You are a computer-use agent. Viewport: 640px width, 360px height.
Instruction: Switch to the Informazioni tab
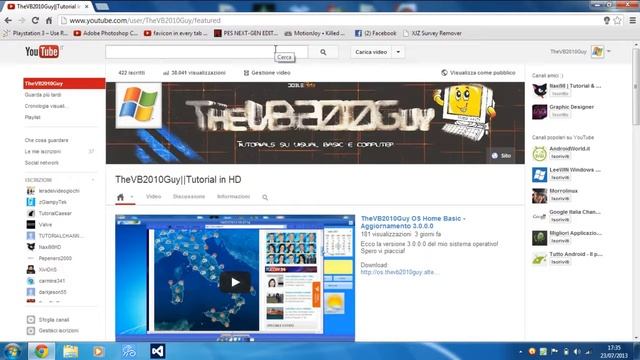(x=233, y=197)
